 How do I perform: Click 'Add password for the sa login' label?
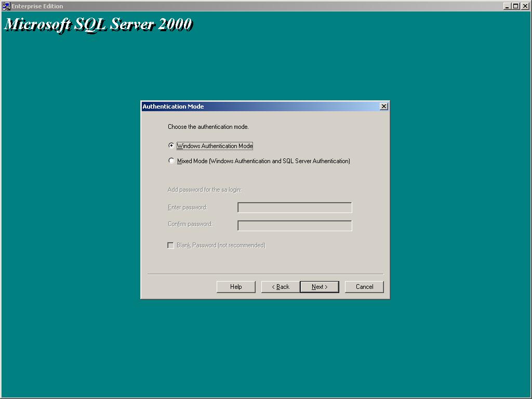[205, 190]
